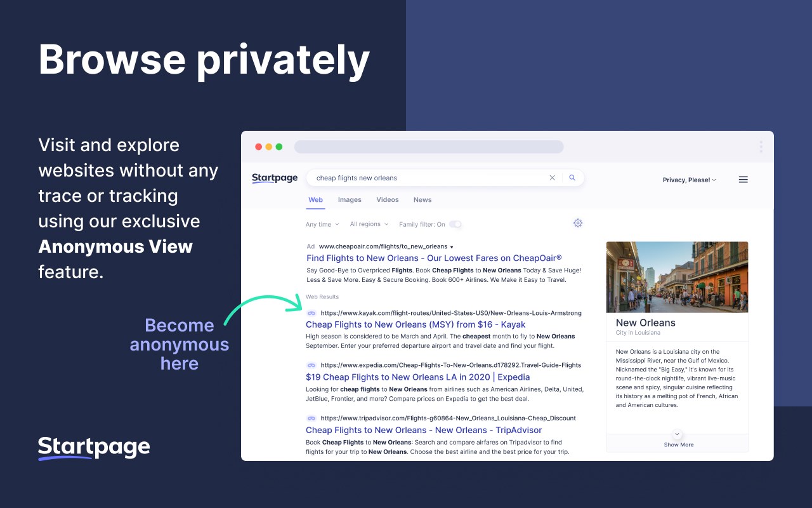Open Expedia $19 Cheap Flights link
The height and width of the screenshot is (508, 812).
[418, 377]
